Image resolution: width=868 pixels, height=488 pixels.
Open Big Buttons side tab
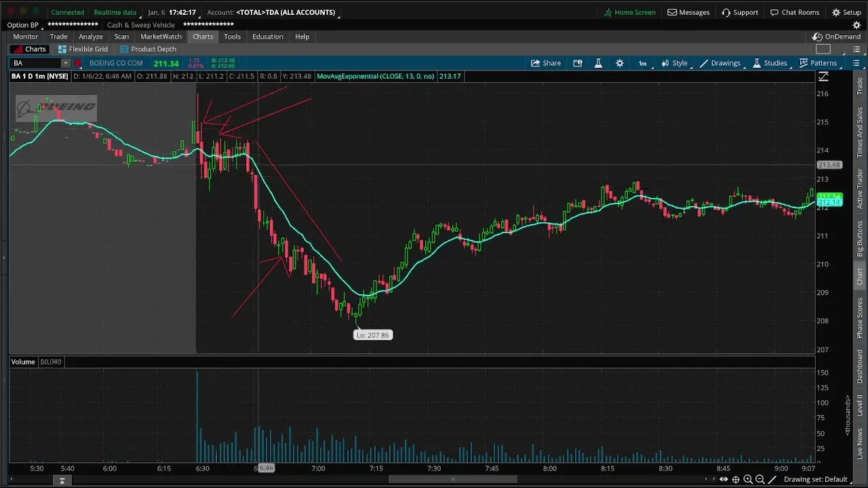pyautogui.click(x=860, y=239)
